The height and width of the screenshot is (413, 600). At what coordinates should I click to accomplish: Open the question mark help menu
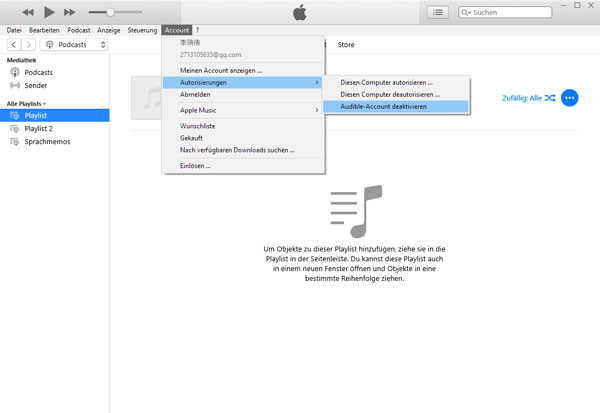pos(197,30)
